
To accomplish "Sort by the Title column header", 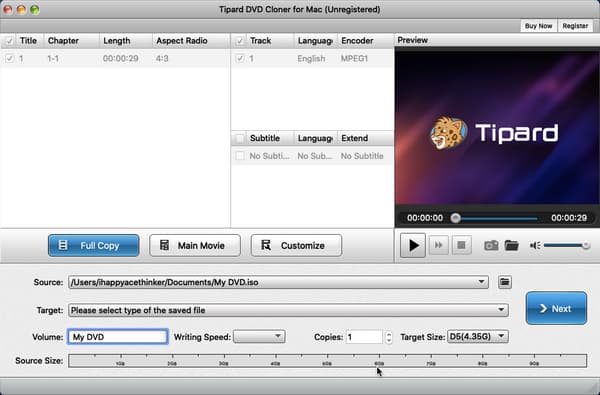I will pyautogui.click(x=28, y=41).
